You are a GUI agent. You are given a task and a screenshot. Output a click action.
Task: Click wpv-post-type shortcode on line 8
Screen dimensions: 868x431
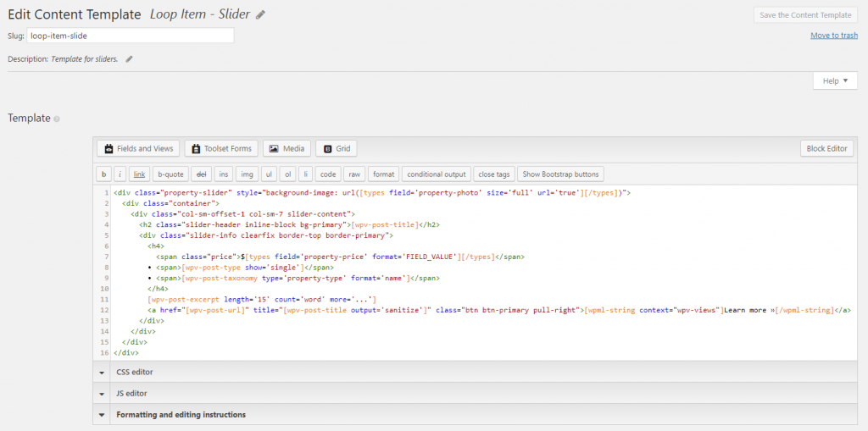click(x=242, y=268)
